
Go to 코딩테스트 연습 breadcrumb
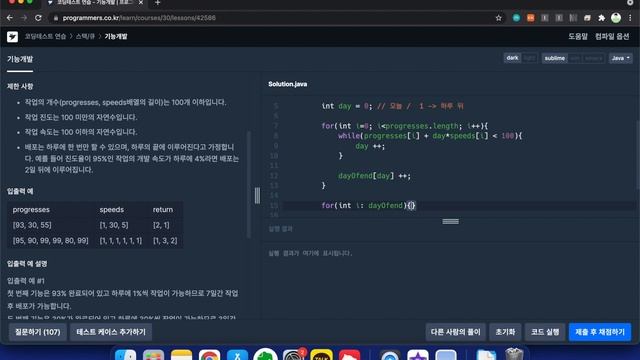pyautogui.click(x=45, y=36)
